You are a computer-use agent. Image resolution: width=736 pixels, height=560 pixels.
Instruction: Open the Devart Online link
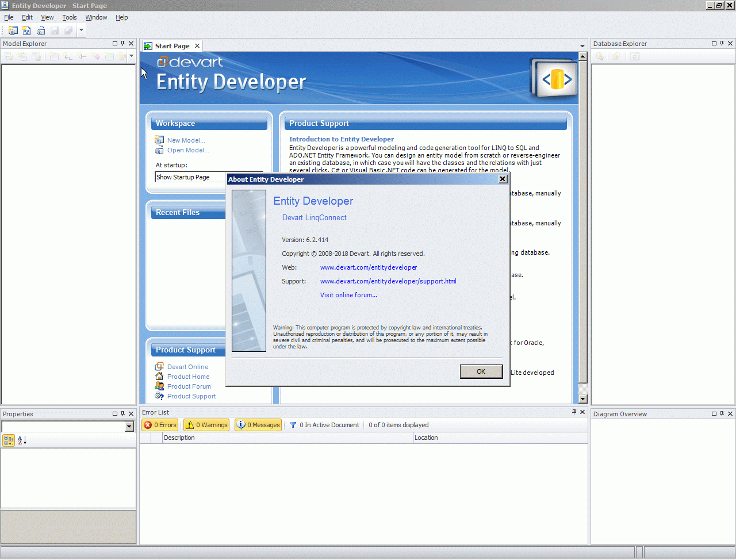tap(188, 367)
